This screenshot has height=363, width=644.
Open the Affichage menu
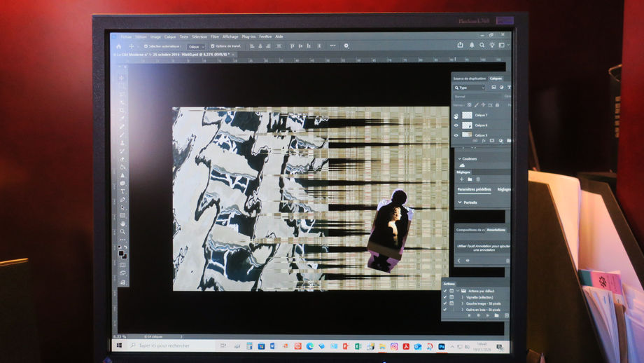[x=230, y=36]
